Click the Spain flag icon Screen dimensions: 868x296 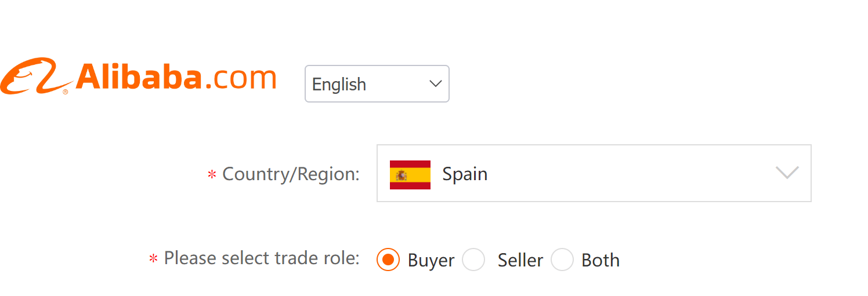(410, 174)
